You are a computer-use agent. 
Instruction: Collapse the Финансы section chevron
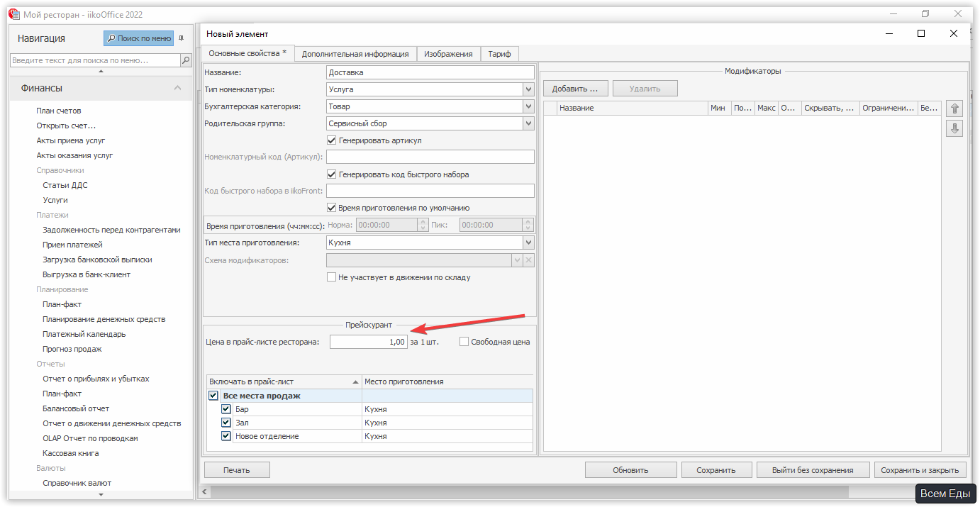(177, 88)
